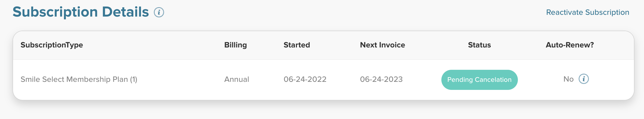The width and height of the screenshot is (644, 119).
Task: Click the Started column header
Action: [x=297, y=45]
